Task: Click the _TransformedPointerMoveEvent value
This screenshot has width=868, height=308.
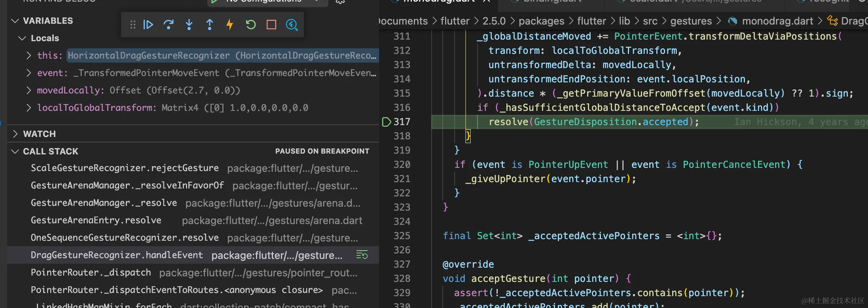Action: pos(225,73)
